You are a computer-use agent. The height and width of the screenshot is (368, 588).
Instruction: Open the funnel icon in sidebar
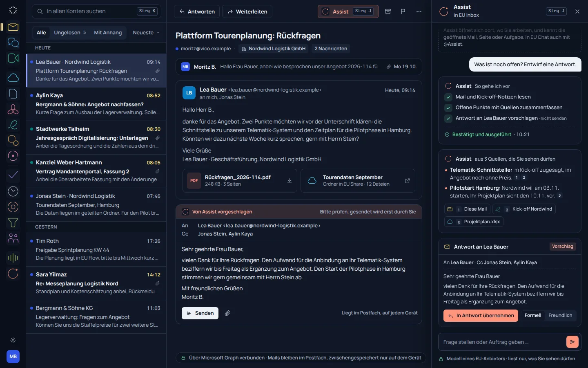[13, 222]
